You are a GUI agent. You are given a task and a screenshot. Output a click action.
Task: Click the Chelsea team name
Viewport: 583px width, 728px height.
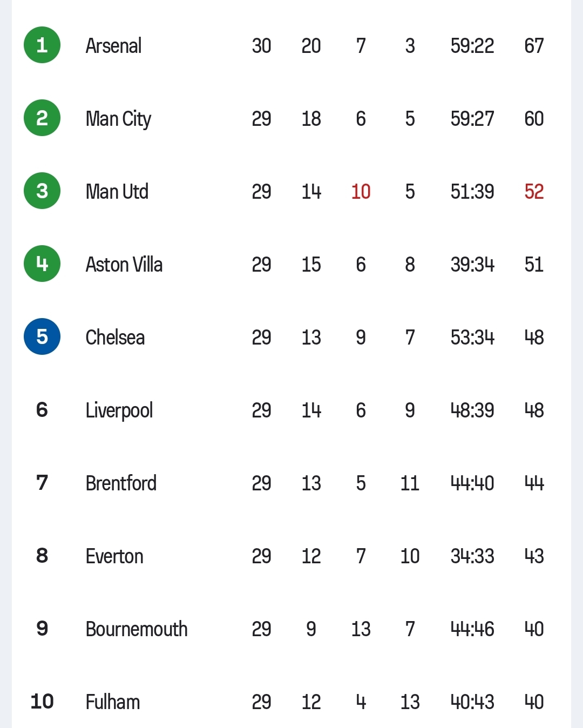point(115,338)
